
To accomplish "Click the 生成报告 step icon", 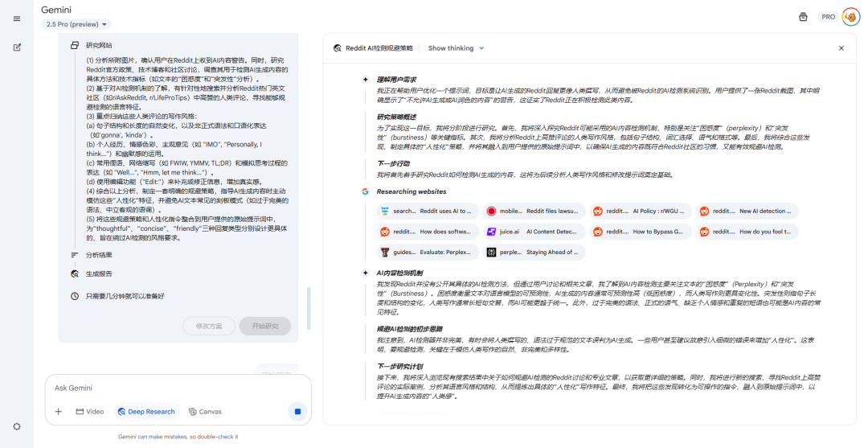I will [x=75, y=274].
